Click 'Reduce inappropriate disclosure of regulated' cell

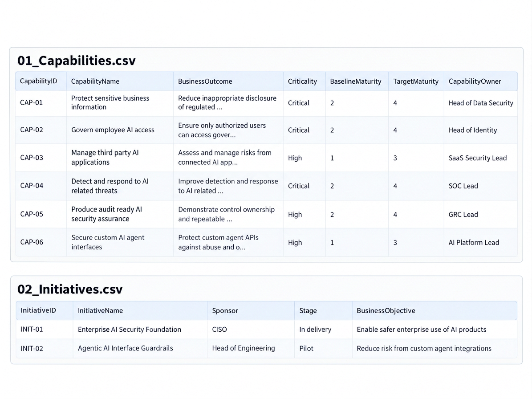pos(227,102)
